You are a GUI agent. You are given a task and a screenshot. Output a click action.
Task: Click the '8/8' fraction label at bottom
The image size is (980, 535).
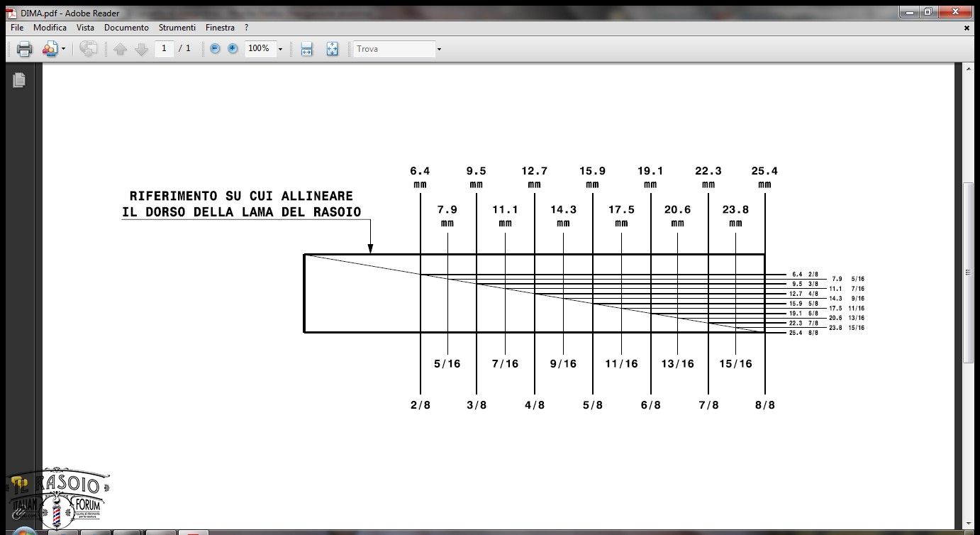764,405
